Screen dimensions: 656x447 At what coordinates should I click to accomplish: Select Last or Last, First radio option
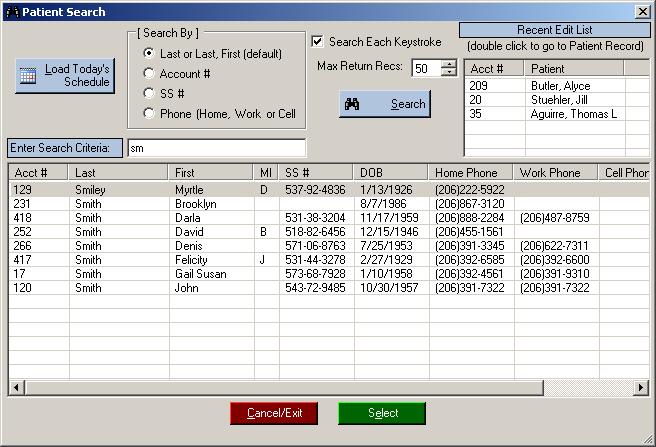150,53
